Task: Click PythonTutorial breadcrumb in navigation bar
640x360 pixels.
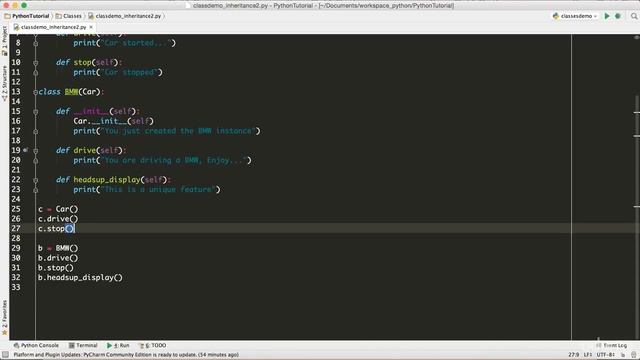Action: click(27, 16)
